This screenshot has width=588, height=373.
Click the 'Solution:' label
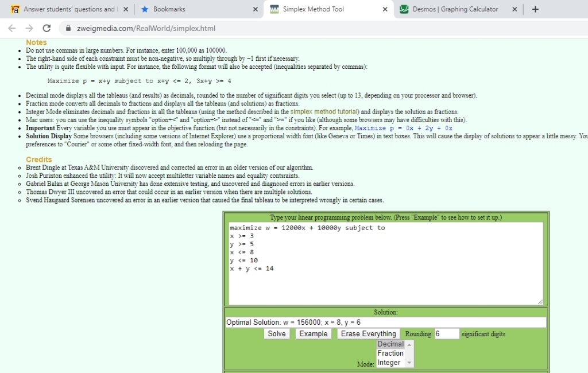(x=386, y=312)
